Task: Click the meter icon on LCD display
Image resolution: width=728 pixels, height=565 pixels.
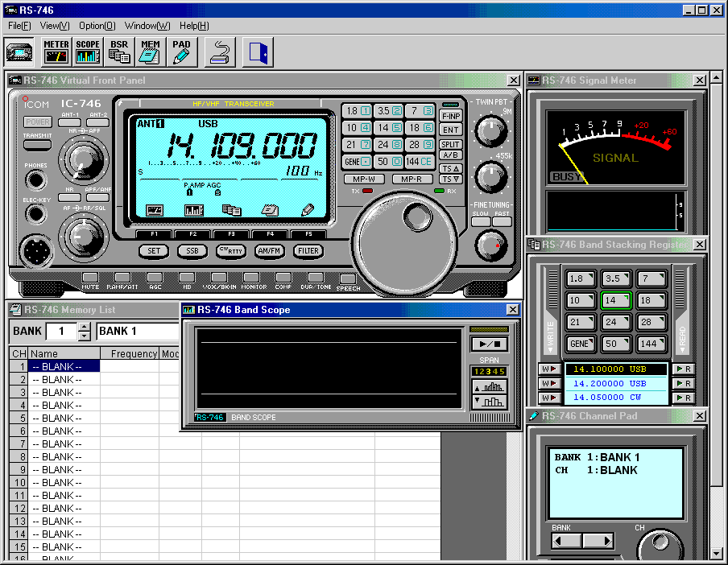Action: point(154,210)
